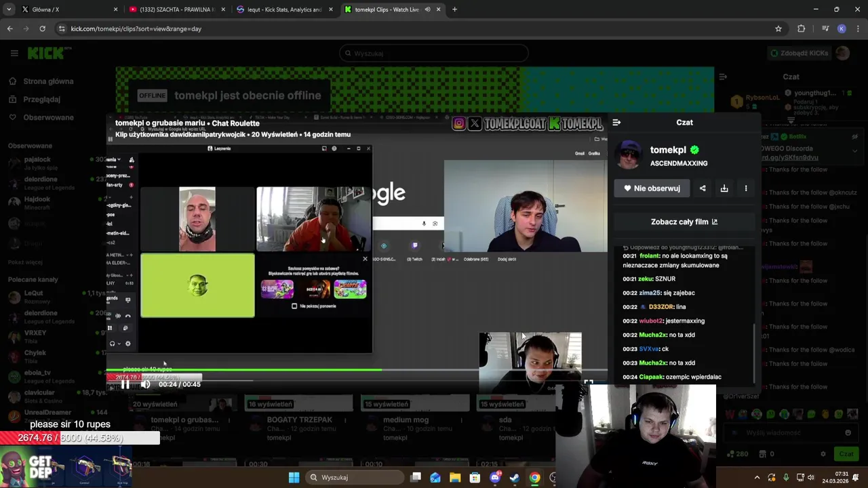Image resolution: width=868 pixels, height=488 pixels.
Task: Go back in browser history
Action: [x=9, y=28]
